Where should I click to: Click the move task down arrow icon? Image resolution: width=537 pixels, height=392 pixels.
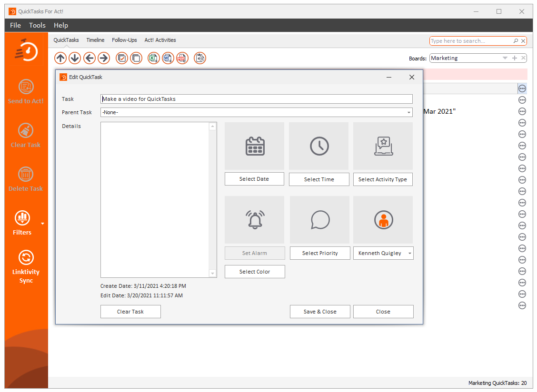point(75,58)
